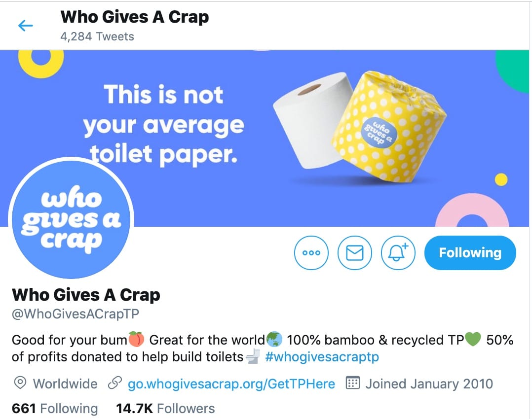This screenshot has width=532, height=419.
Task: Click the 4,284 Tweets count
Action: tap(97, 36)
